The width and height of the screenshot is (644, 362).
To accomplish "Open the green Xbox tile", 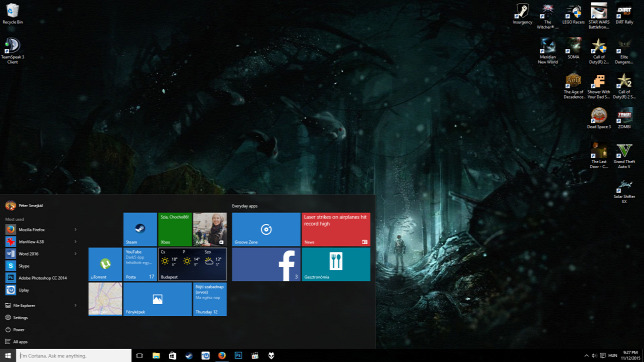I will tap(175, 229).
